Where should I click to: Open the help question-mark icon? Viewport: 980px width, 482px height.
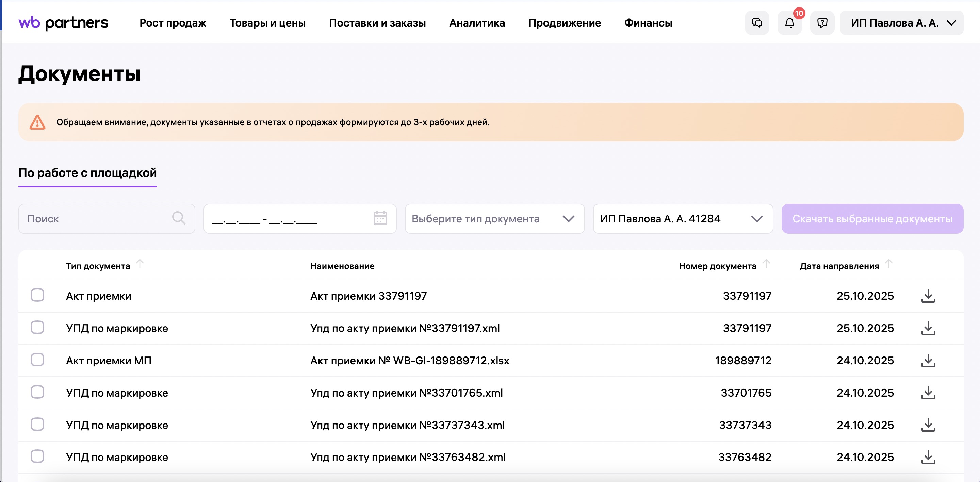click(822, 23)
